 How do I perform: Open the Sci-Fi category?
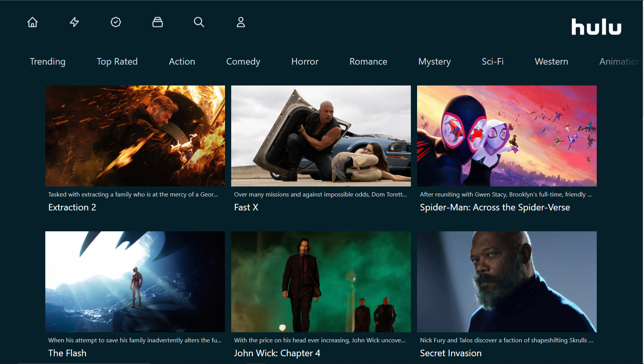point(493,62)
